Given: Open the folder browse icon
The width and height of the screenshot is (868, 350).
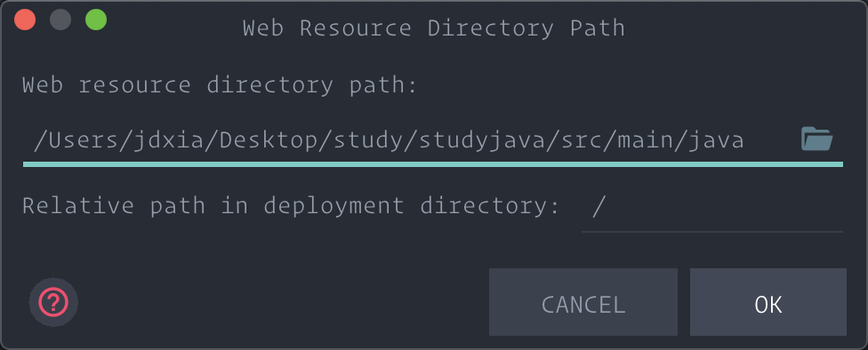Looking at the screenshot, I should (816, 139).
